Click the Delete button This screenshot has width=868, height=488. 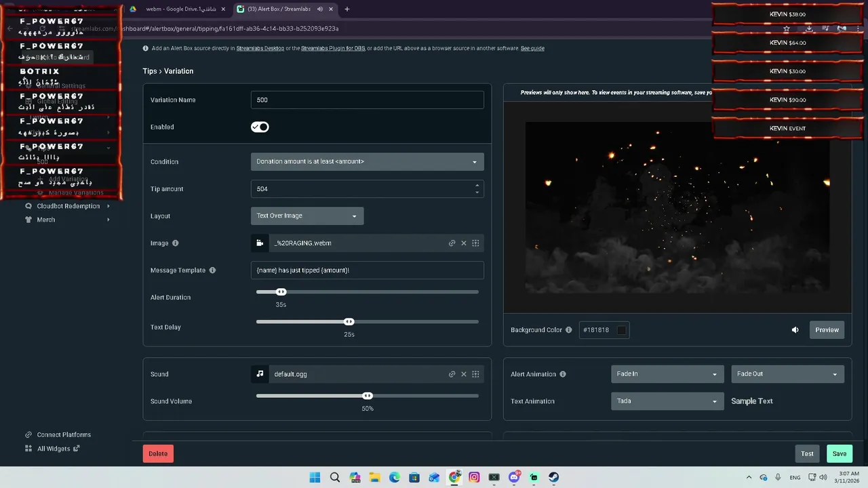[x=158, y=454]
